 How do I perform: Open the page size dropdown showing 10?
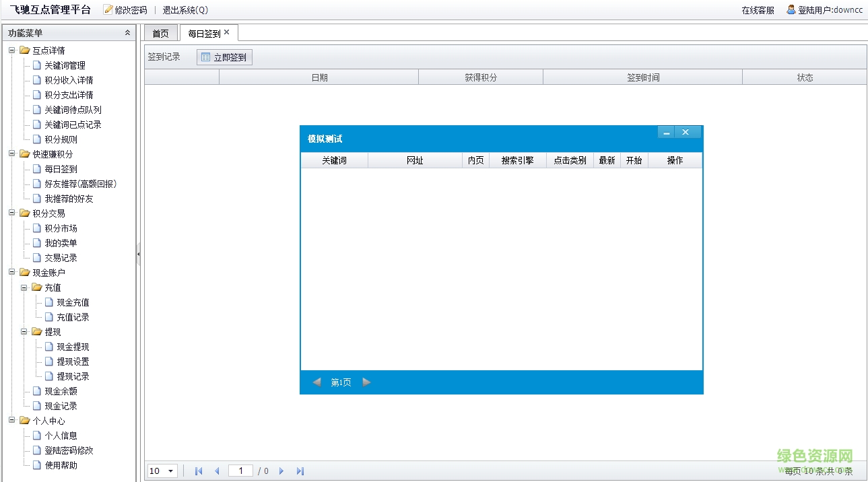pos(162,471)
